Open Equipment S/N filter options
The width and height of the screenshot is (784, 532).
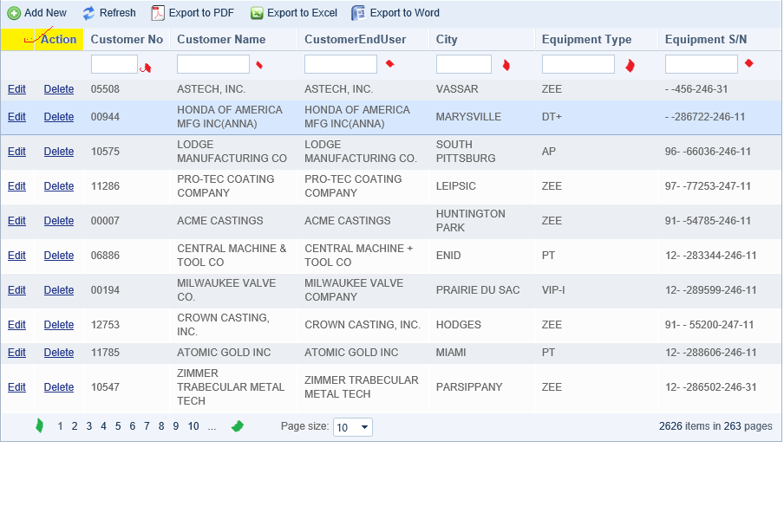[749, 63]
